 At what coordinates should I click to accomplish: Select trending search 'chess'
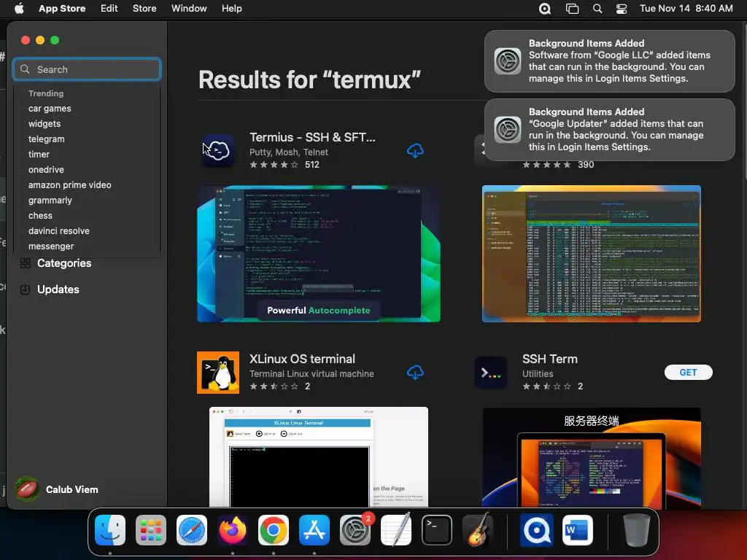tap(40, 216)
